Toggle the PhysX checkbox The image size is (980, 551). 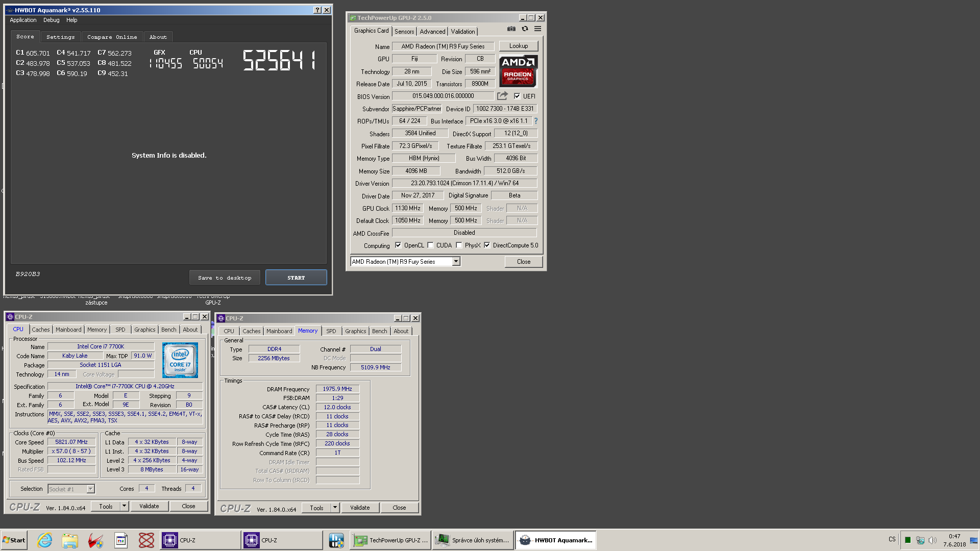(459, 245)
